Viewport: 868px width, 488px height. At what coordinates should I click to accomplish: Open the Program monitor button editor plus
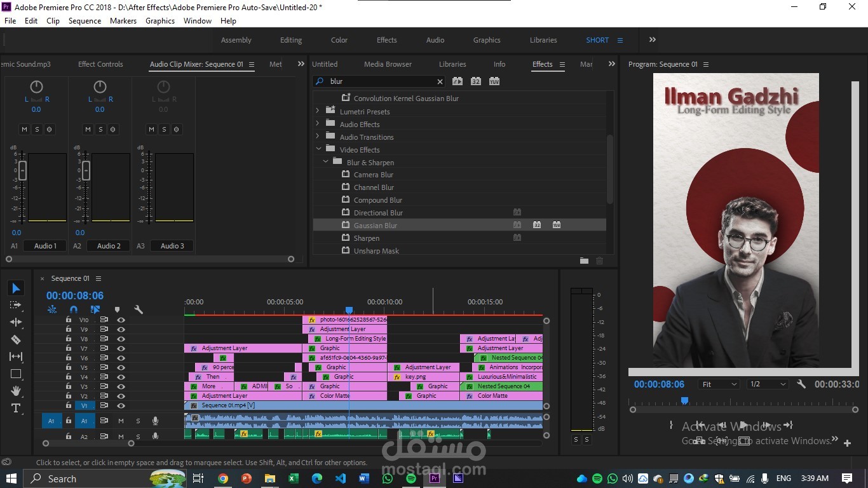(847, 443)
